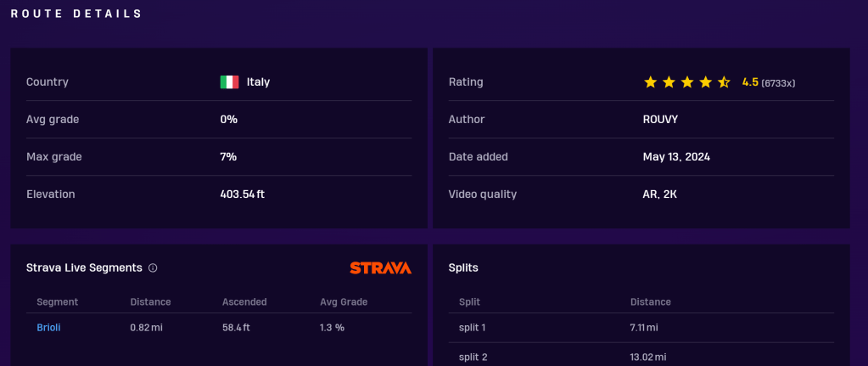
Task: Click the Italy flag icon
Action: (x=229, y=82)
